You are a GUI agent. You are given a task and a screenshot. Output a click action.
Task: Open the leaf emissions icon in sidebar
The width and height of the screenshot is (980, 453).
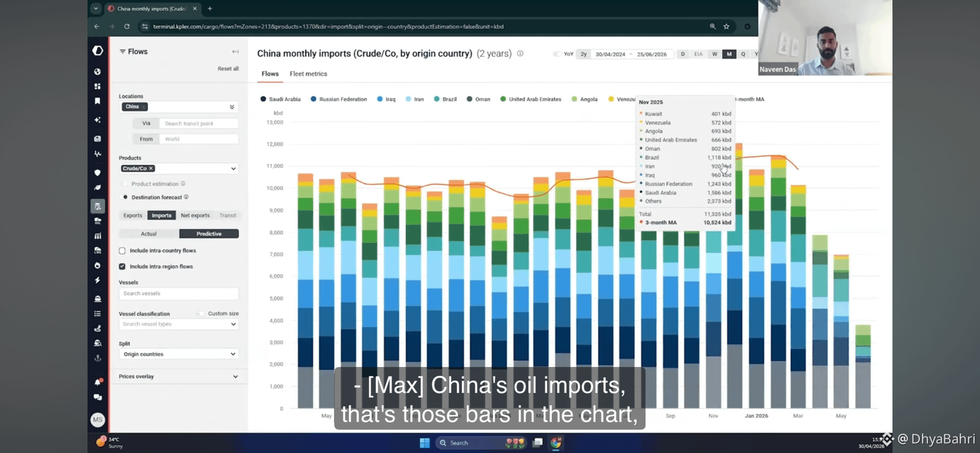tap(97, 187)
